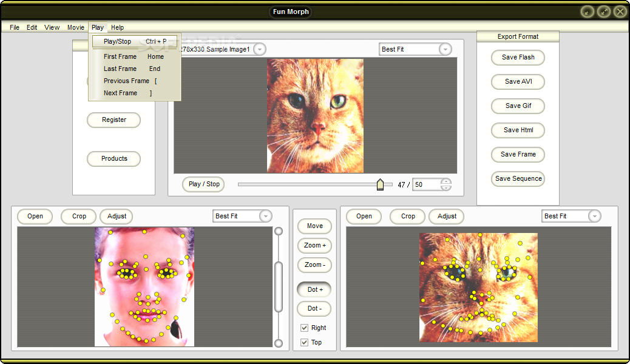
Task: Open the Edit menu
Action: coord(32,27)
